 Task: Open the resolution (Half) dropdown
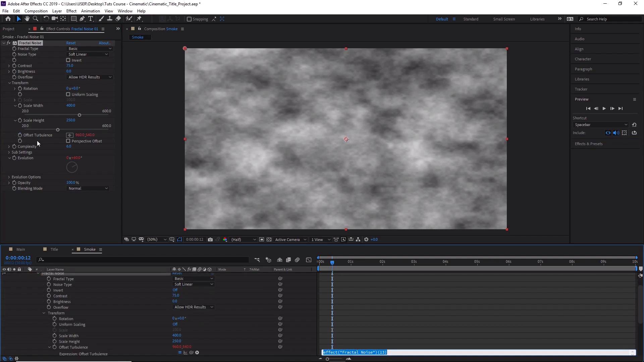244,240
